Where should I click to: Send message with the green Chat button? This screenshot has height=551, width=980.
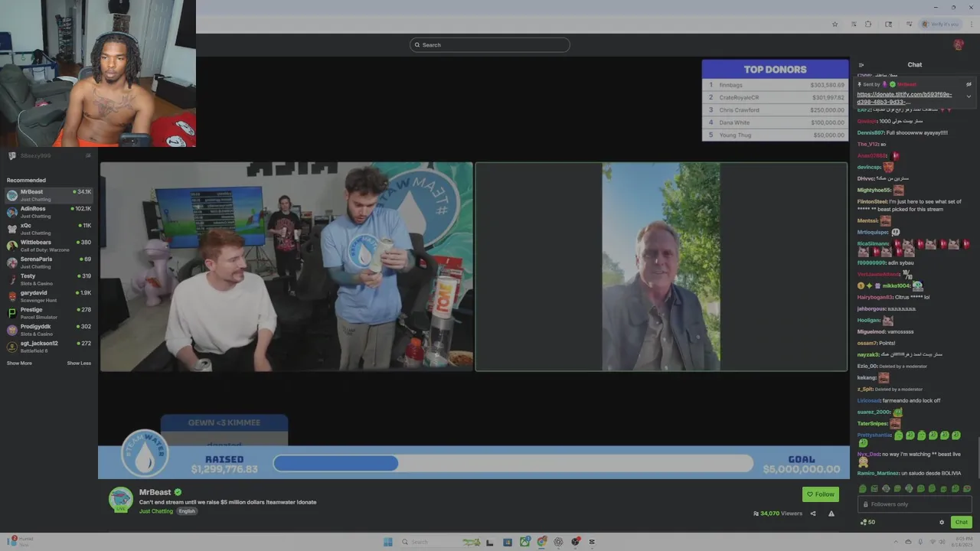962,522
